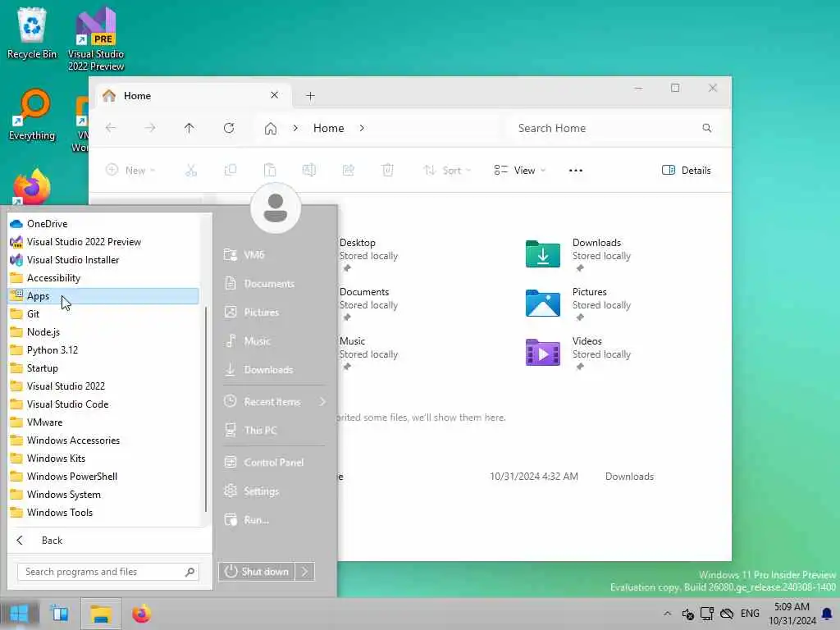This screenshot has width=840, height=630.
Task: Open the See more ellipsis menu
Action: (576, 171)
